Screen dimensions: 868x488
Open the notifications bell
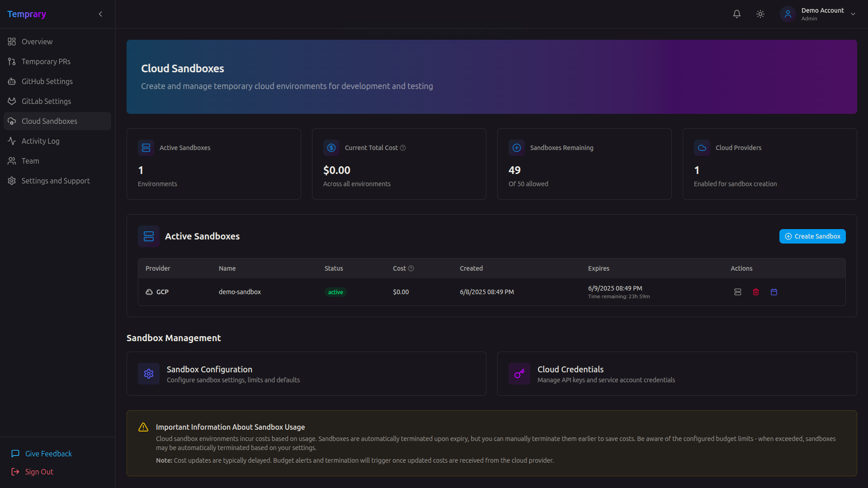(x=737, y=14)
